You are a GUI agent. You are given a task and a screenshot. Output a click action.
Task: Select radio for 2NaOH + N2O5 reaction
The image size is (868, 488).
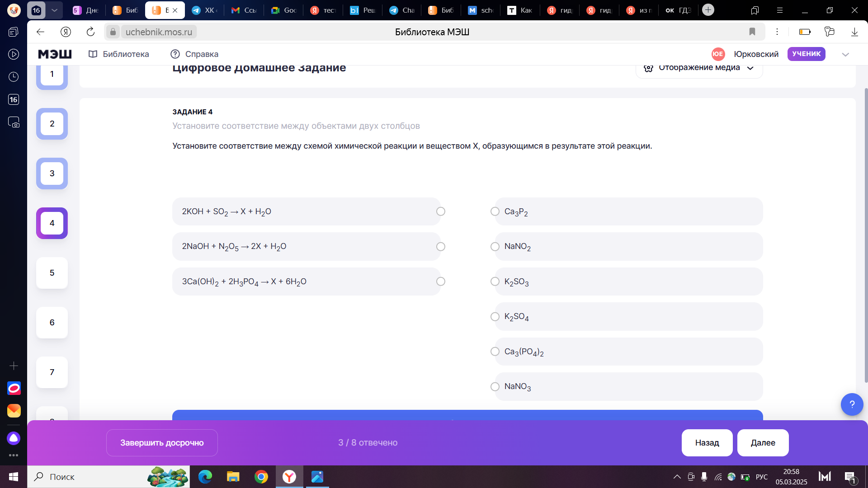441,247
